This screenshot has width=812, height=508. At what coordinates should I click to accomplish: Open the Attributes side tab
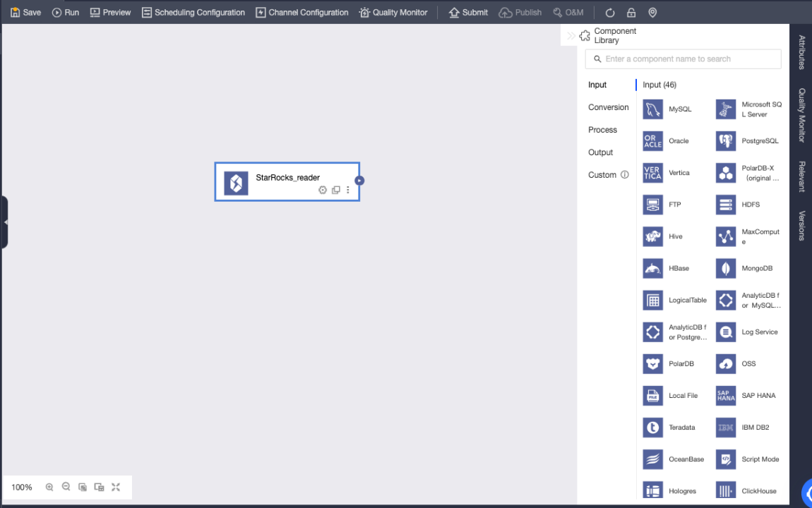(x=802, y=52)
